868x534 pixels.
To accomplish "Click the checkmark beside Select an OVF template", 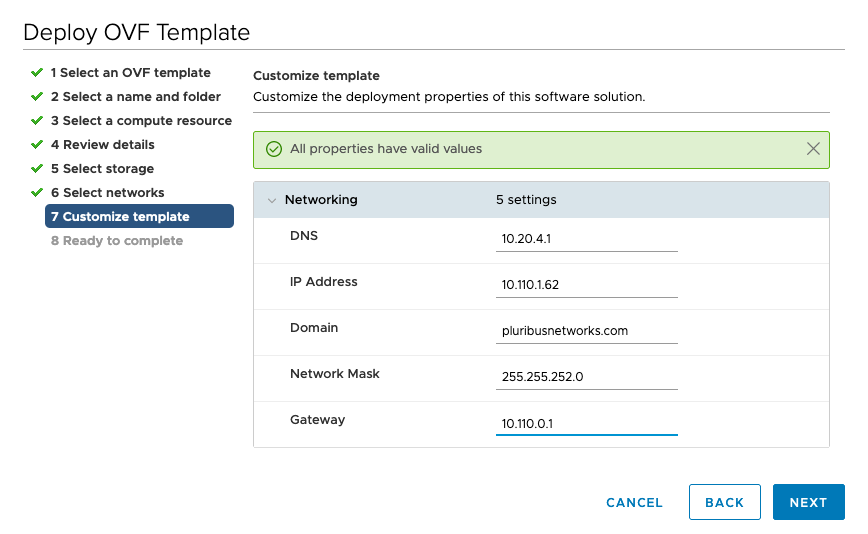I will point(37,72).
